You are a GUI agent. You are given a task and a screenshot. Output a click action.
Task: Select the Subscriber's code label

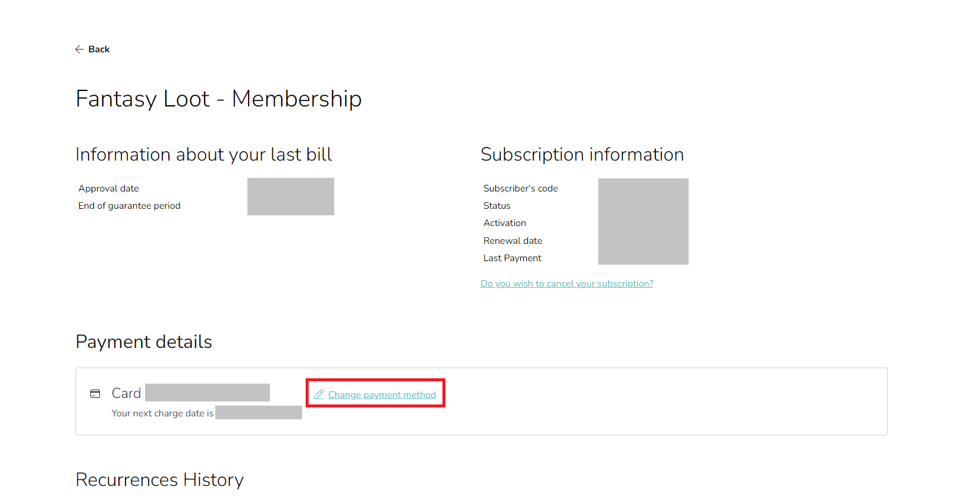coord(520,188)
